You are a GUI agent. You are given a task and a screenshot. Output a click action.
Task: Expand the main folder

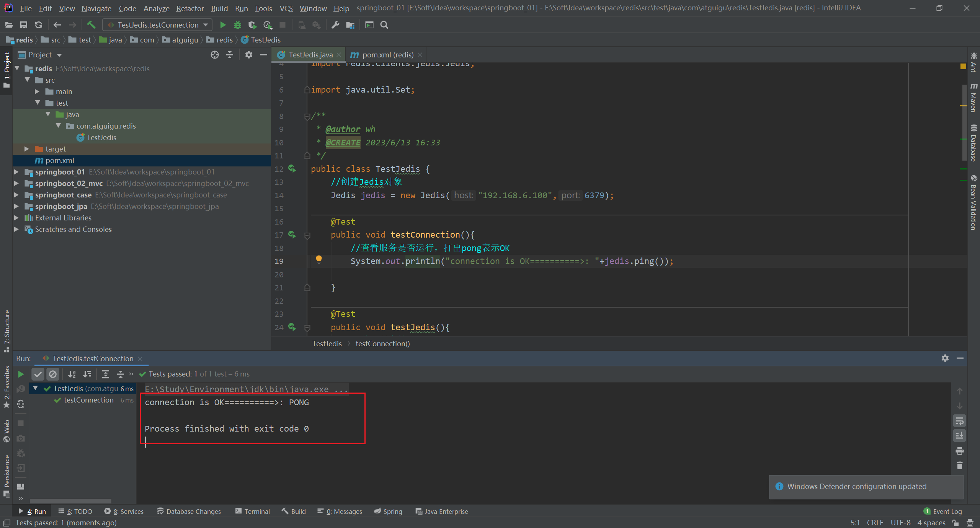click(37, 91)
